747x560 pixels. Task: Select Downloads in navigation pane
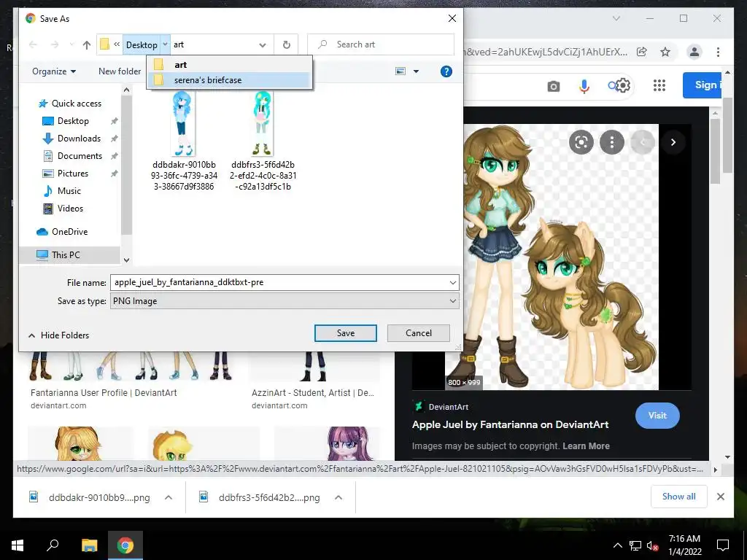[x=79, y=139]
